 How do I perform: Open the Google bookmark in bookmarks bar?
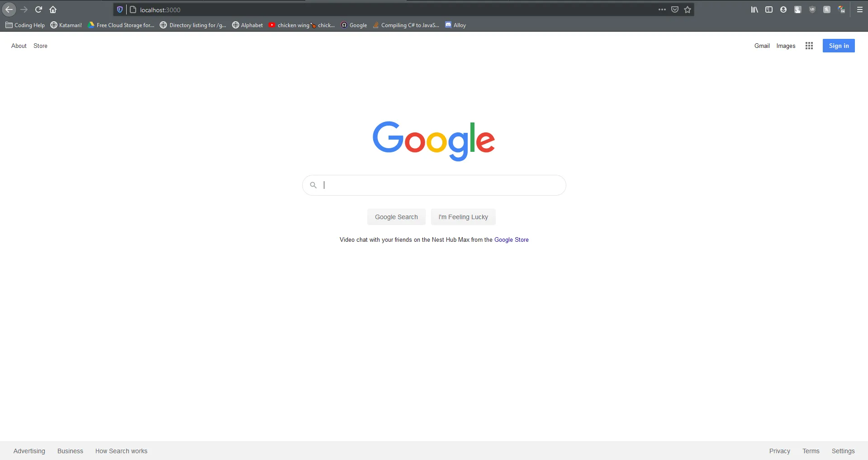[354, 25]
